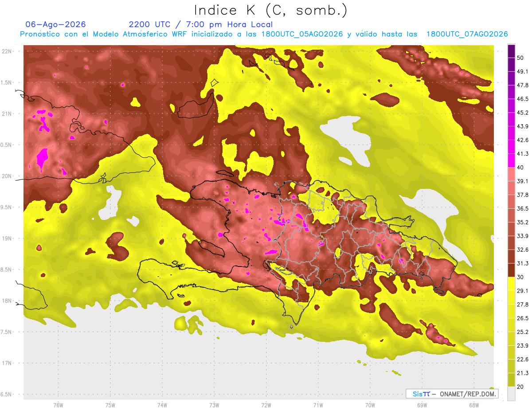Click the 74W longitude axis label

click(162, 405)
